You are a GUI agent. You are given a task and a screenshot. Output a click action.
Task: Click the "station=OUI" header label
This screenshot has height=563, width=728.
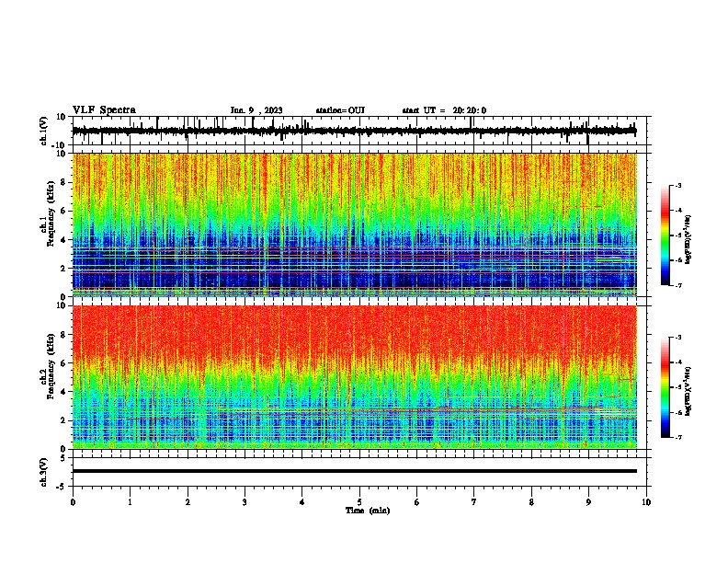340,110
